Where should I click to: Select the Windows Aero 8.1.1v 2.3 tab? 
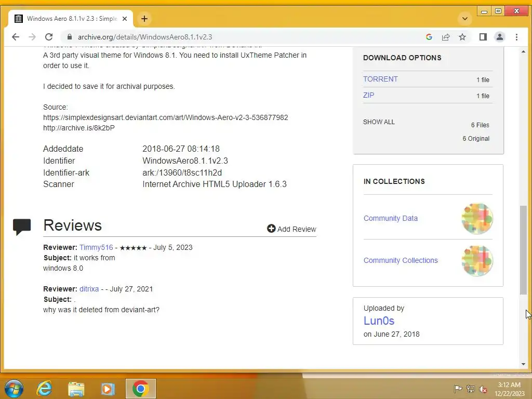[71, 19]
